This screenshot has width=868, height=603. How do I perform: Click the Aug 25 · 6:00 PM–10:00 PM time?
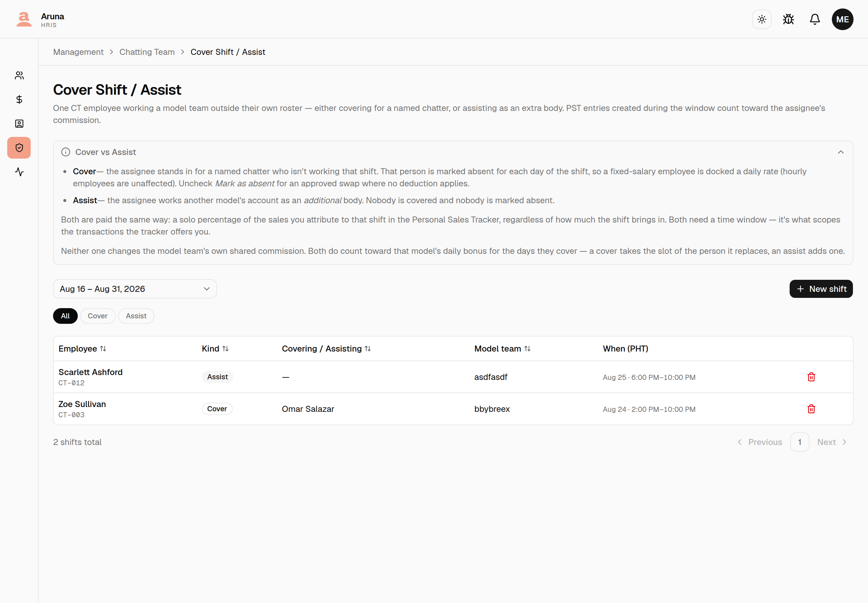(649, 377)
